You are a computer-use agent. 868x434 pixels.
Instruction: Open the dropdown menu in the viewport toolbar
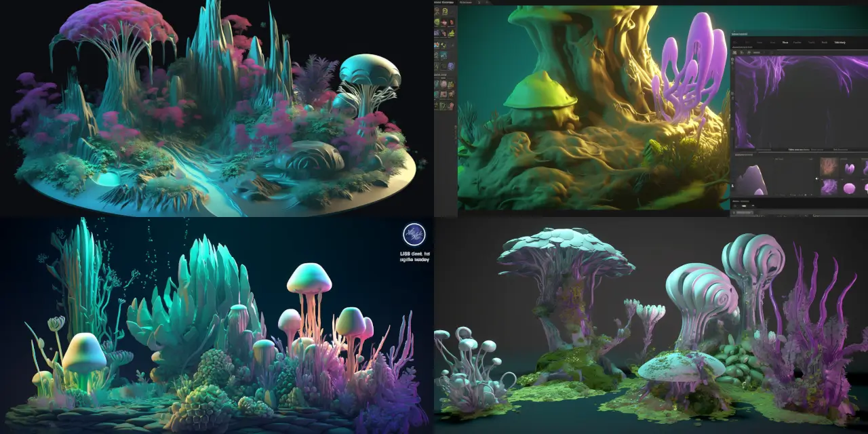pos(758,52)
